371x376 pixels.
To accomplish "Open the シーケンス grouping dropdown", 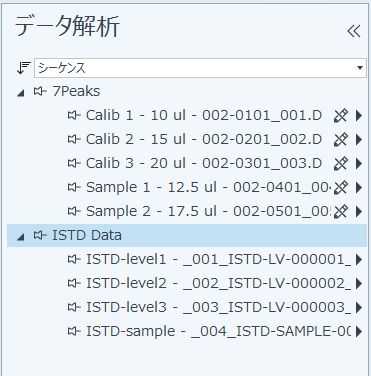I will (200, 68).
